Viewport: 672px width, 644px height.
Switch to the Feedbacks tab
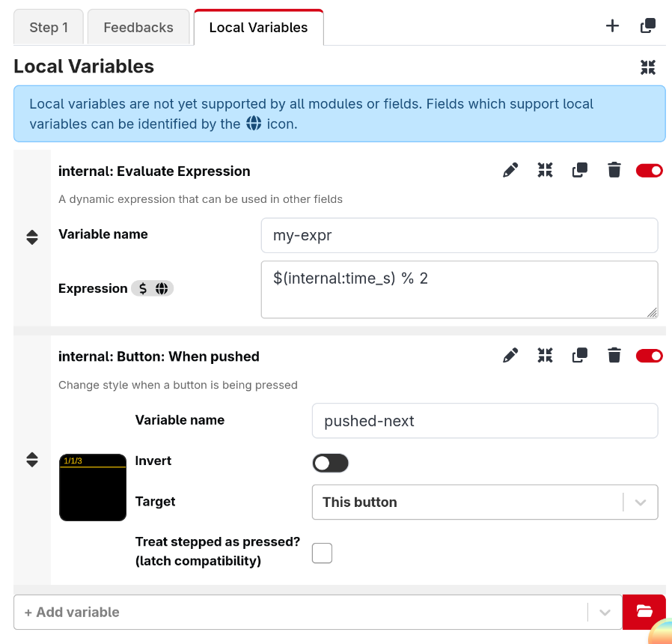[x=138, y=27]
